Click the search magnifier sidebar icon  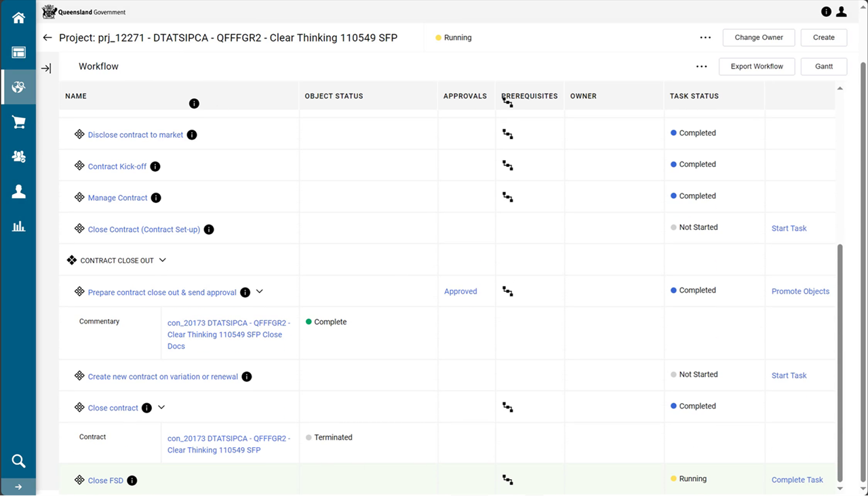coord(18,461)
